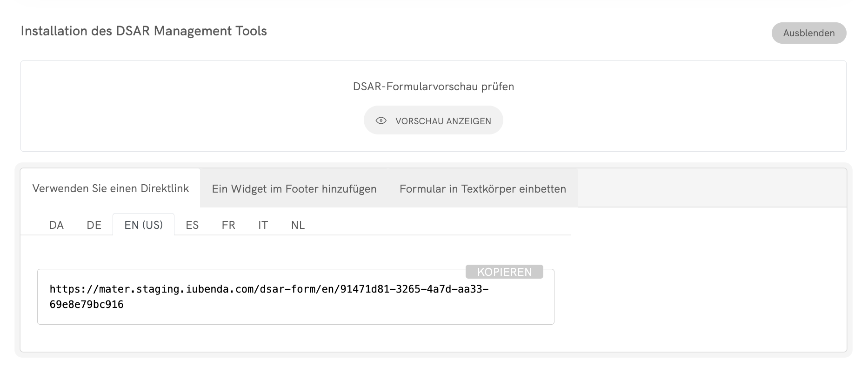The width and height of the screenshot is (868, 374).
Task: Go to the NL language tab
Action: pos(298,225)
